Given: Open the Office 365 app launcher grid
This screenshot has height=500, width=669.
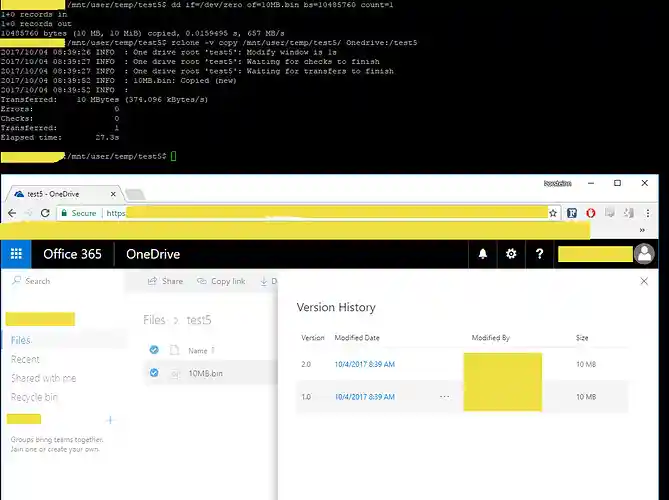Looking at the screenshot, I should (x=16, y=254).
